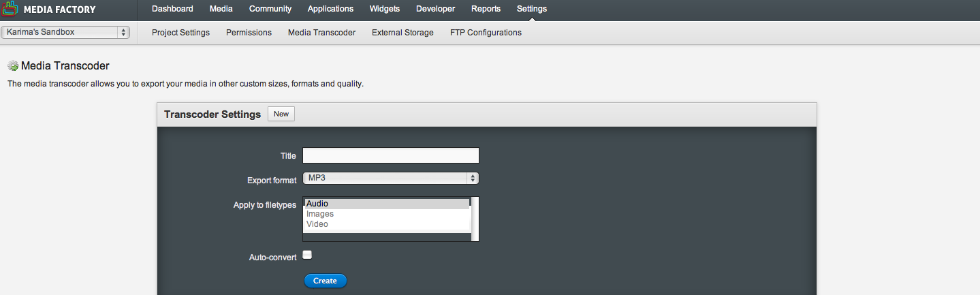Image resolution: width=980 pixels, height=295 pixels.
Task: Expand the Export format MP3 dropdown
Action: (x=391, y=178)
